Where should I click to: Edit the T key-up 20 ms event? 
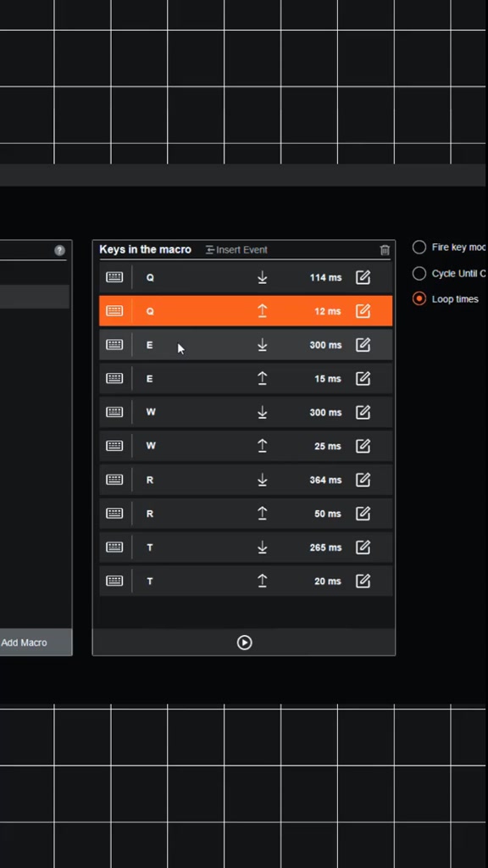[363, 581]
